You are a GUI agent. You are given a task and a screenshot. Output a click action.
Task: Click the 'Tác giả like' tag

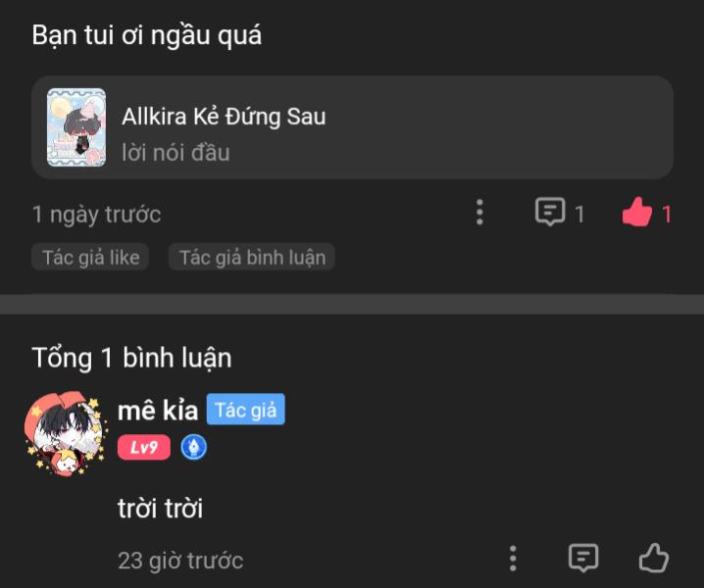pos(90,258)
